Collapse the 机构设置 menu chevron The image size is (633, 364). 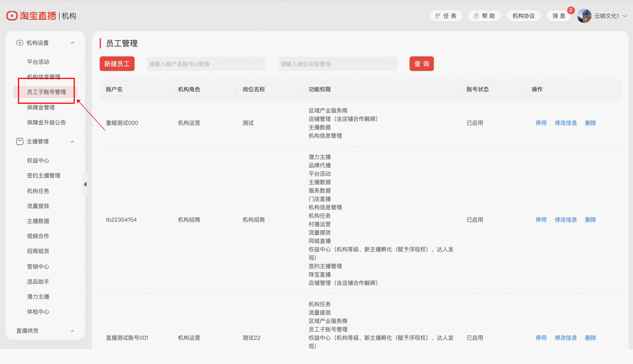pos(72,43)
